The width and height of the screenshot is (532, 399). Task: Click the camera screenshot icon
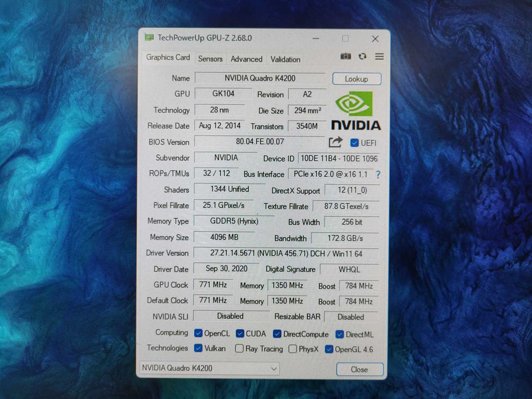point(346,56)
